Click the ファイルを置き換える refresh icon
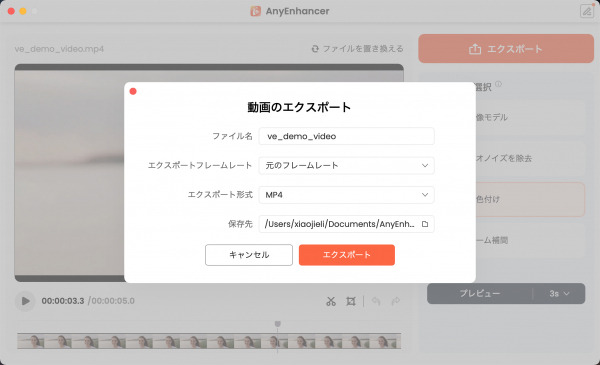Image resolution: width=600 pixels, height=365 pixels. (315, 49)
